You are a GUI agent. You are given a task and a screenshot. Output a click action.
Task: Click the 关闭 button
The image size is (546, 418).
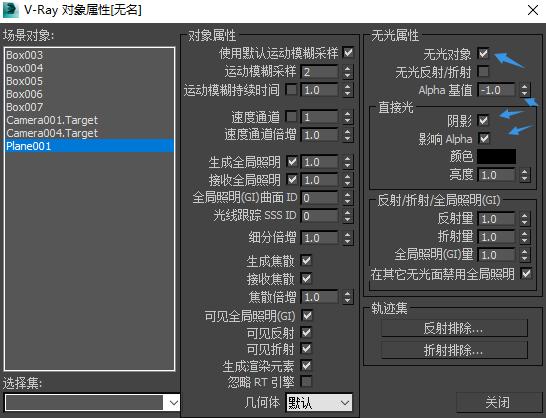tap(498, 402)
